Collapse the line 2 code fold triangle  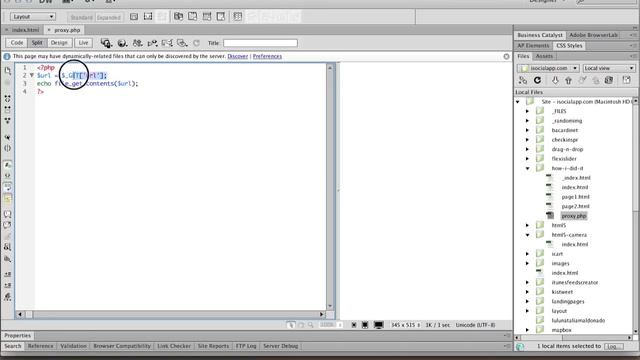pos(31,76)
